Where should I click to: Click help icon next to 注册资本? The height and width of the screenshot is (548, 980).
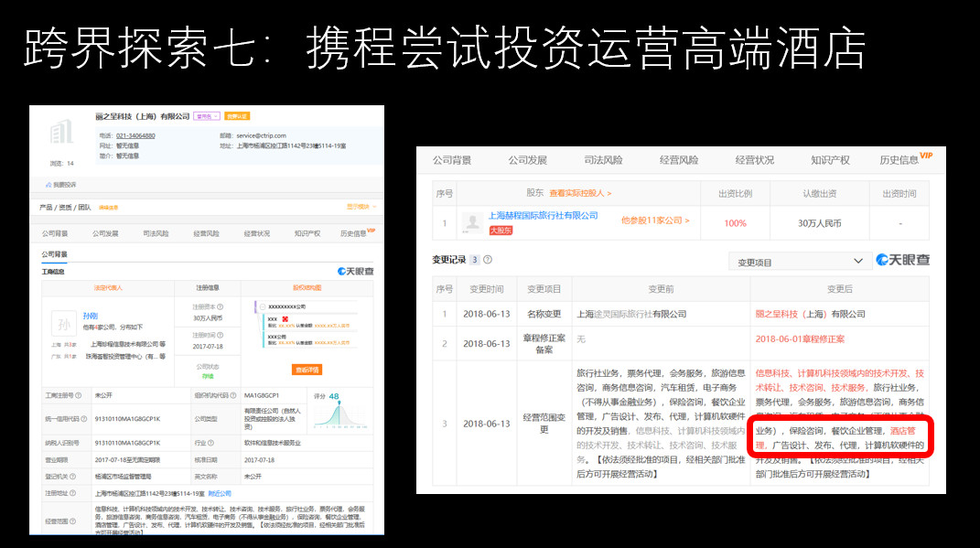click(x=220, y=306)
